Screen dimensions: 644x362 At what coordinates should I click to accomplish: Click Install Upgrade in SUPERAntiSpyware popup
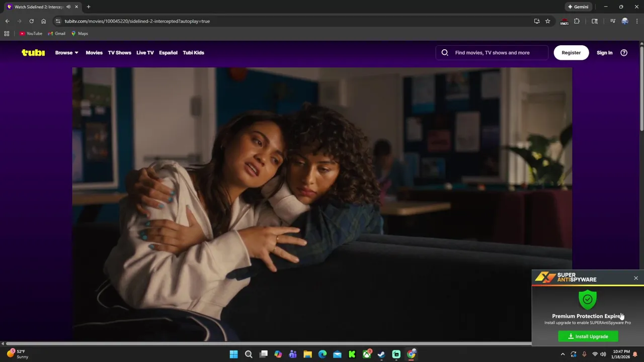point(588,336)
